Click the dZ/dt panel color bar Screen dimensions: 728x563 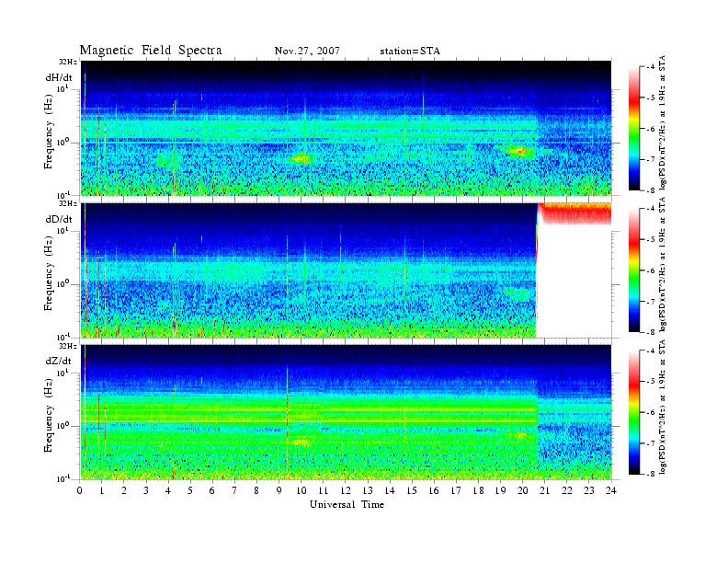point(634,412)
